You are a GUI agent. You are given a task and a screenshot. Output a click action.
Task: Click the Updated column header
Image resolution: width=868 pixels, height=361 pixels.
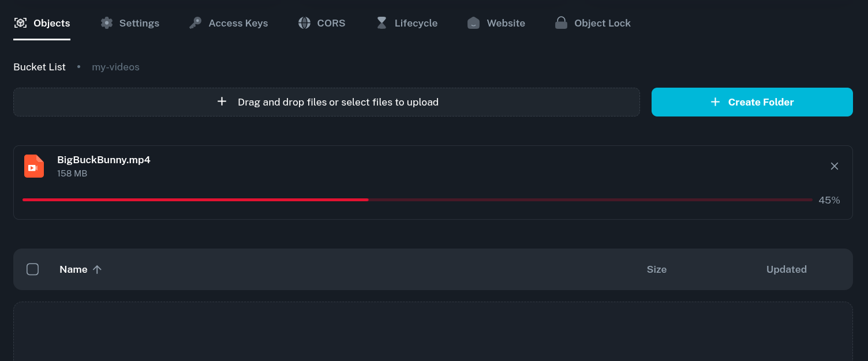click(x=786, y=269)
